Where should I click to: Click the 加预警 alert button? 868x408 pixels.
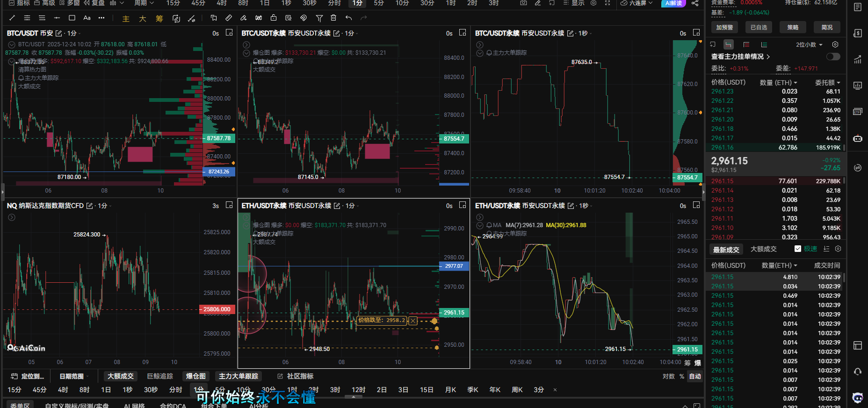(724, 28)
